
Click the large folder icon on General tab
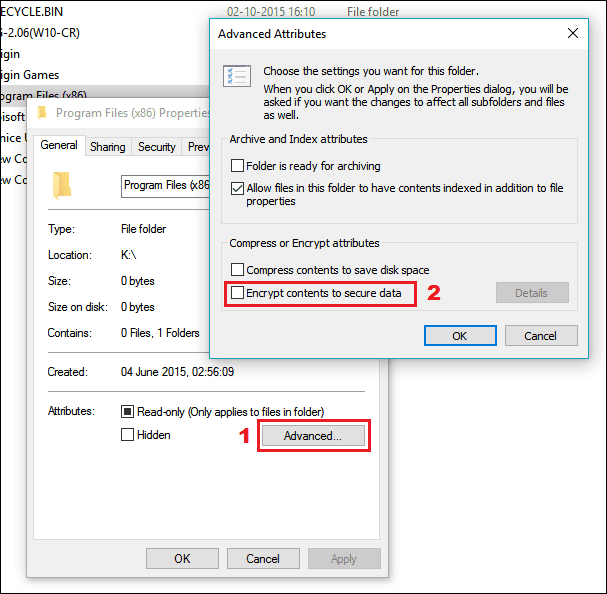coord(62,185)
